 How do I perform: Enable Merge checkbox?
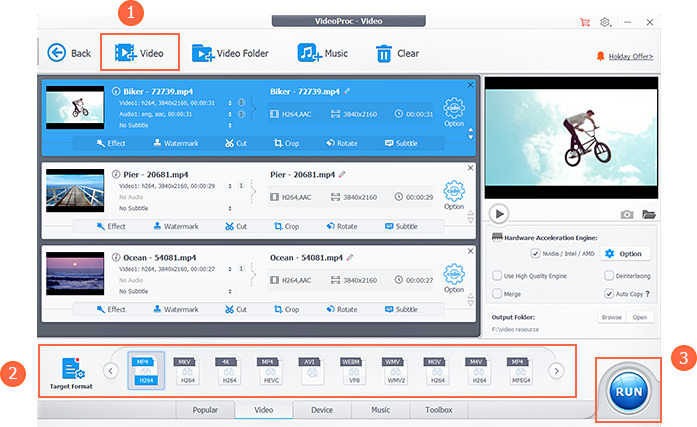[x=497, y=294]
